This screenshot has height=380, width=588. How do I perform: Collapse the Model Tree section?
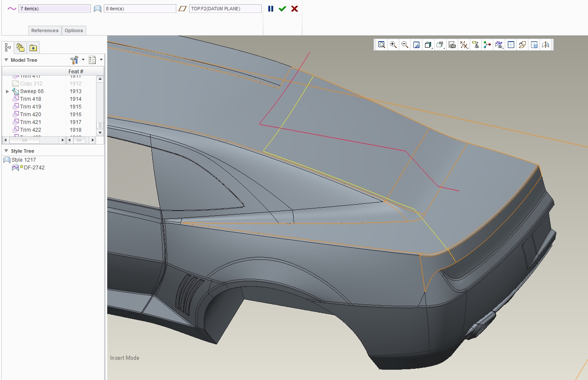click(x=6, y=60)
